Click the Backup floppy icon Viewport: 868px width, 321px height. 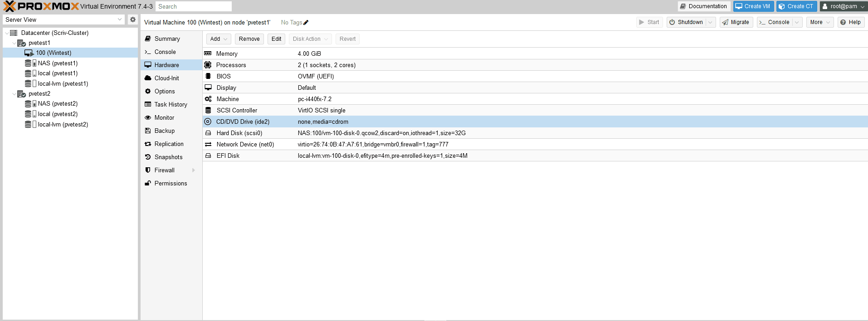click(x=148, y=131)
